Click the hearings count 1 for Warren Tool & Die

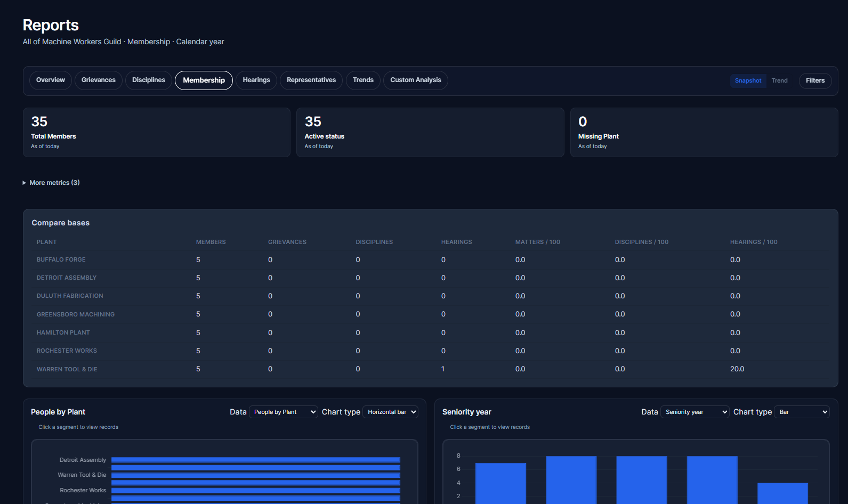pos(443,369)
